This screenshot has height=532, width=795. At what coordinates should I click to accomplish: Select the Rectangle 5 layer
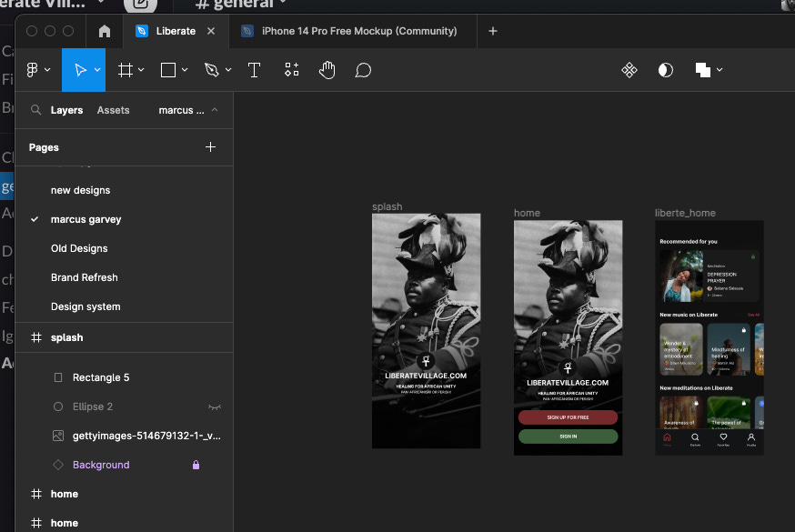pyautogui.click(x=125, y=377)
